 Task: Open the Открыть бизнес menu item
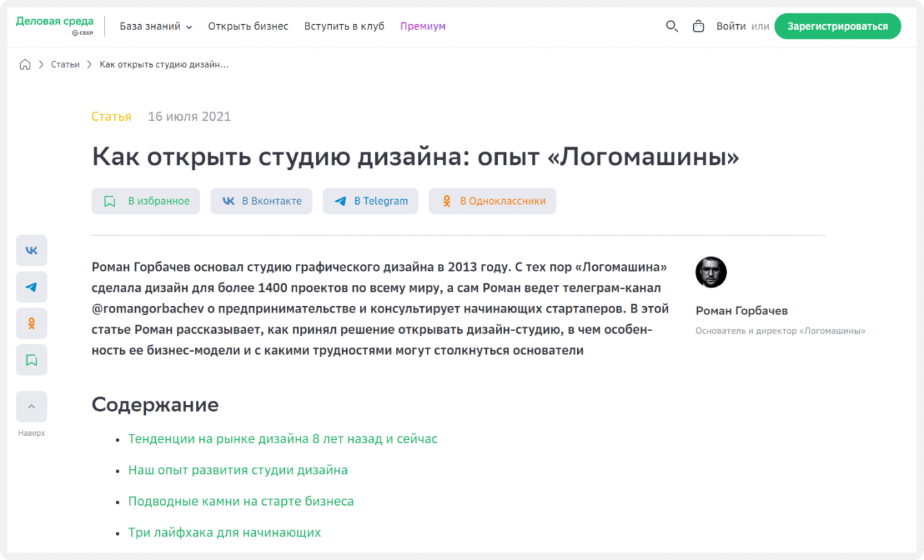pyautogui.click(x=248, y=26)
